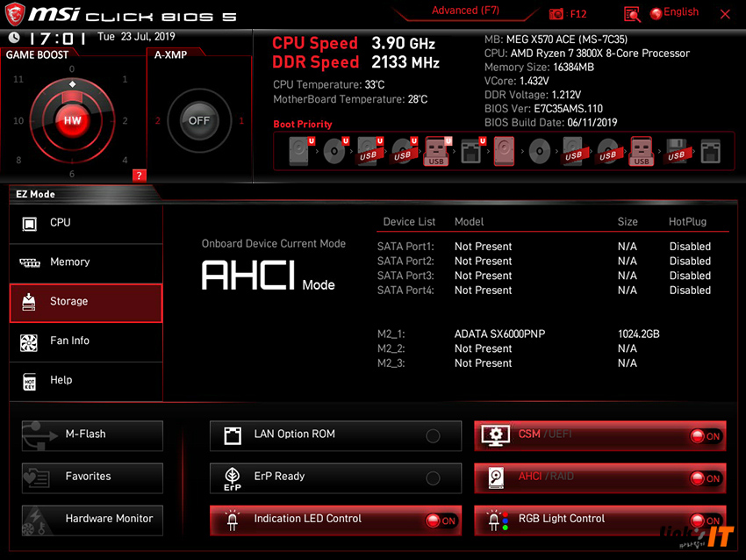Screen dimensions: 746x560
Task: Open the Memory section
Action: 86,262
